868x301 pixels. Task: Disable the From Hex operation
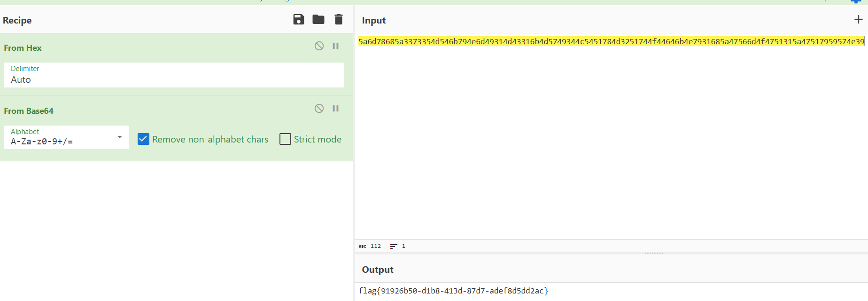(x=319, y=46)
